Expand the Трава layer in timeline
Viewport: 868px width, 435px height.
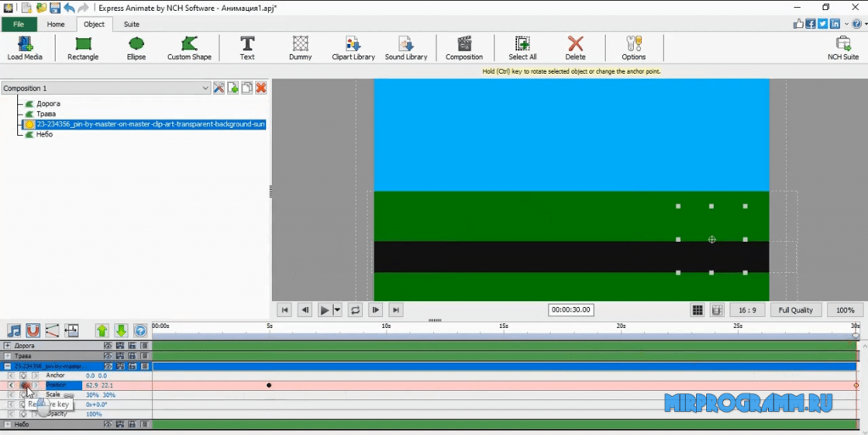pos(8,356)
